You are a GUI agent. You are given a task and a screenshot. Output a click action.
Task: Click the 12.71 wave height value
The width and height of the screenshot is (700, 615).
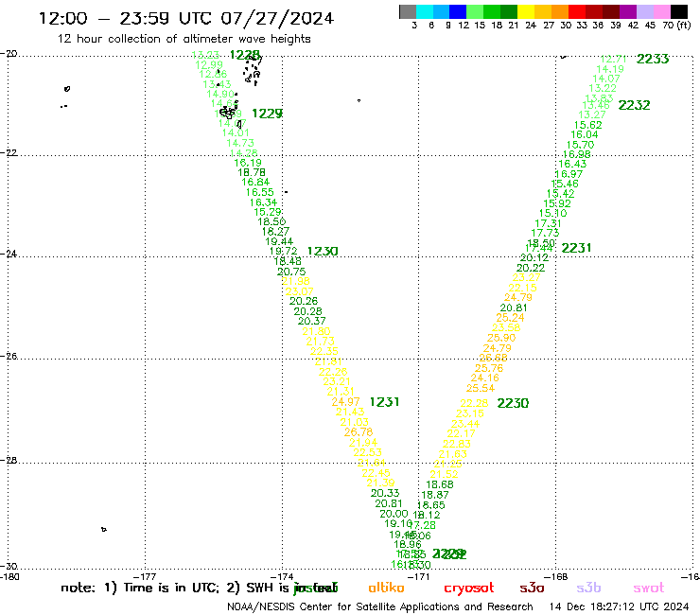[613, 59]
